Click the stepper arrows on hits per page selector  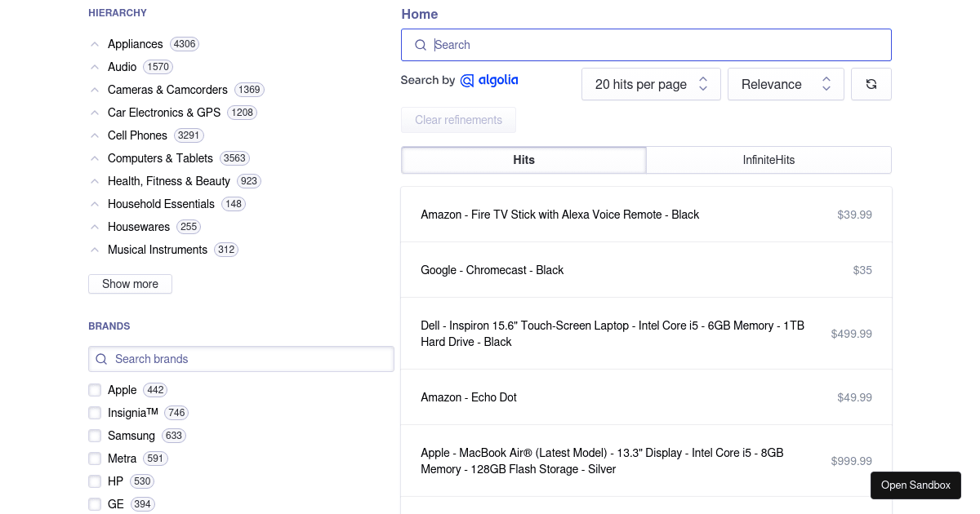[x=702, y=83]
